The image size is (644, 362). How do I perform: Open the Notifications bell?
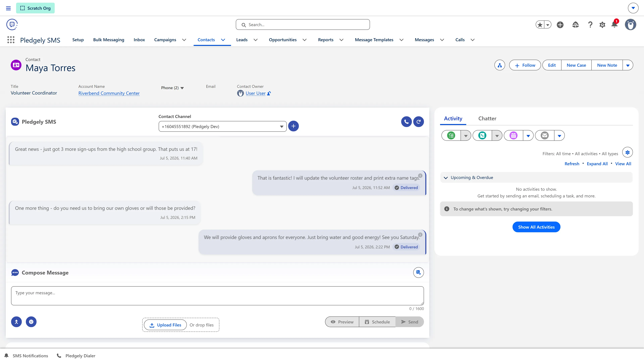614,24
